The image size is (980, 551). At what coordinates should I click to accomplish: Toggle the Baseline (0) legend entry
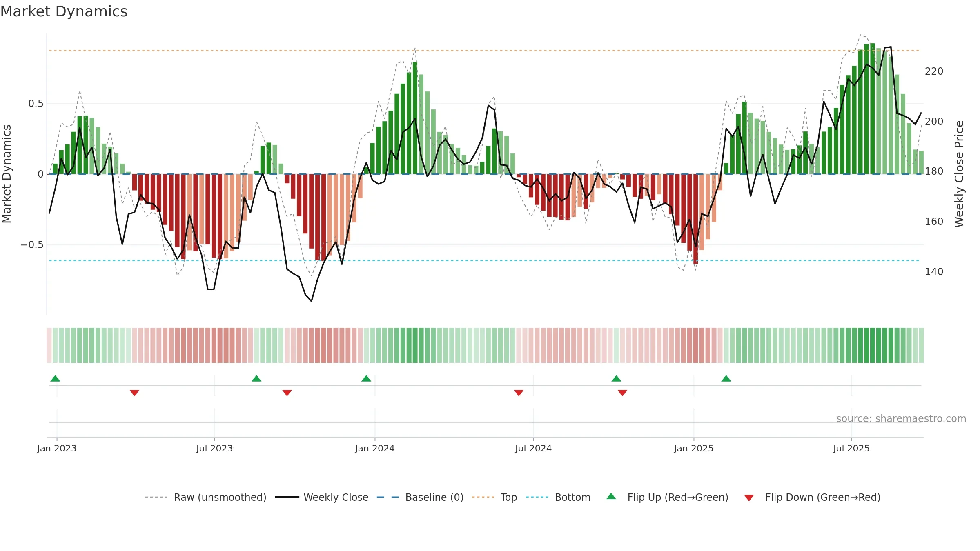420,497
